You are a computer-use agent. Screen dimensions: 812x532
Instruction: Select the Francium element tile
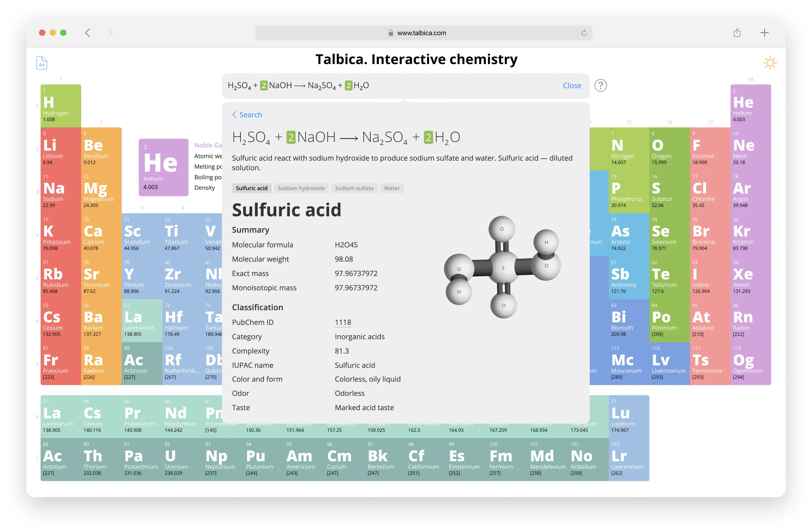pos(61,364)
